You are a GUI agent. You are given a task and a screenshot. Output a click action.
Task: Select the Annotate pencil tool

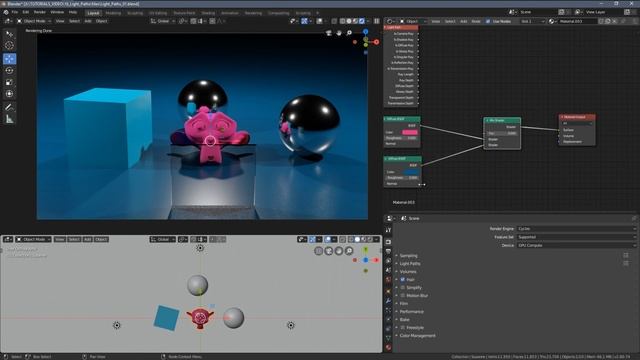[9, 107]
